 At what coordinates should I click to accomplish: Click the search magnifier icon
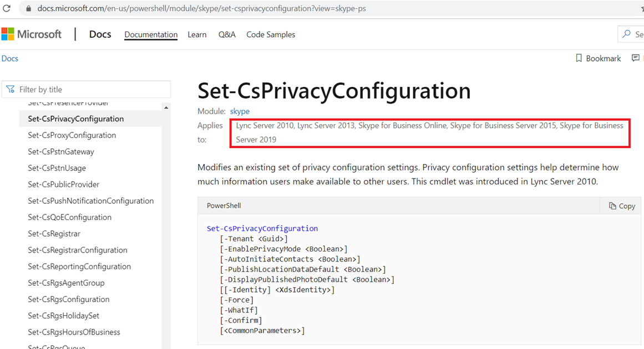626,34
